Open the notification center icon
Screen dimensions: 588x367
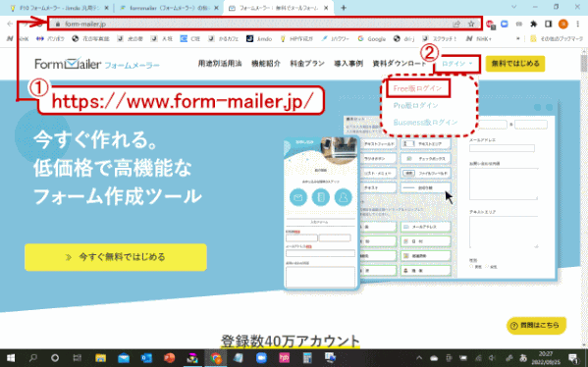pyautogui.click(x=573, y=358)
